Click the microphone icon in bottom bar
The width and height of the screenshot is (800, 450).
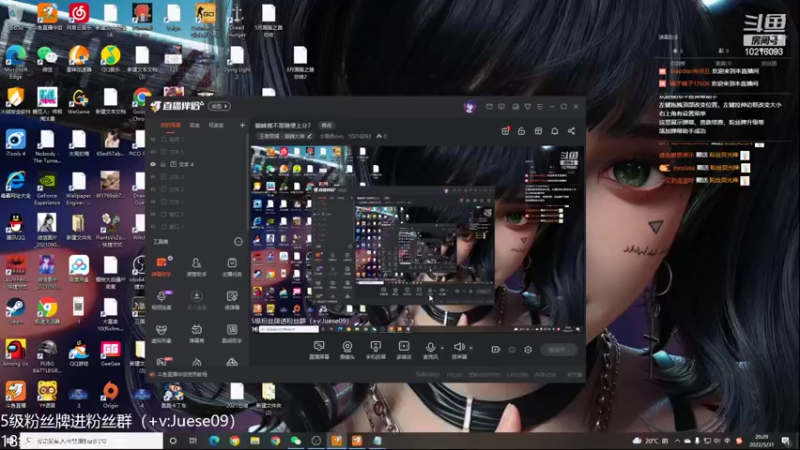click(430, 347)
